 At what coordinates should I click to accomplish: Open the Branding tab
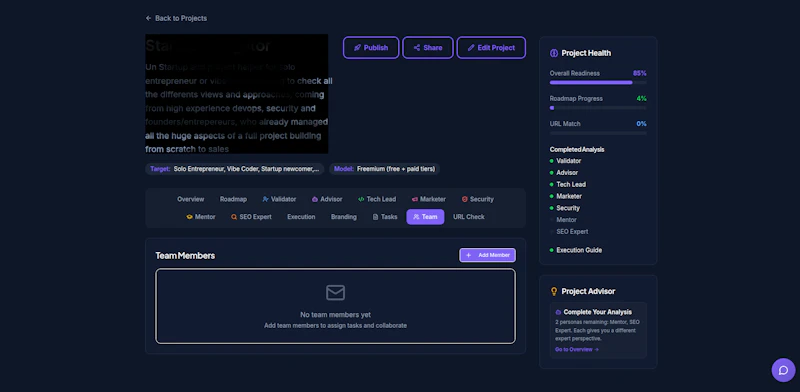pos(343,217)
